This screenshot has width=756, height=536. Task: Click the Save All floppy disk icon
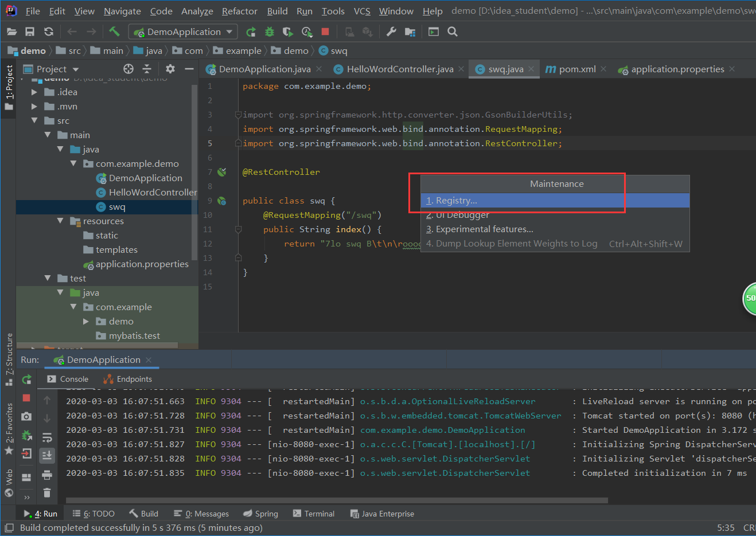30,32
